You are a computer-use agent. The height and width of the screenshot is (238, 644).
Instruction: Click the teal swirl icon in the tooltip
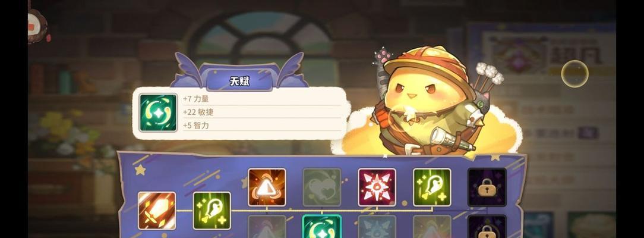point(158,112)
